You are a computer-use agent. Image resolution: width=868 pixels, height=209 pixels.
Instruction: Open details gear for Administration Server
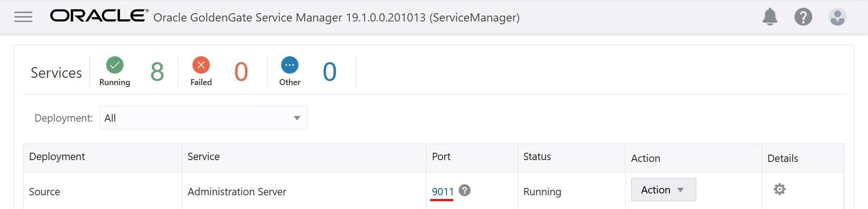(x=779, y=189)
